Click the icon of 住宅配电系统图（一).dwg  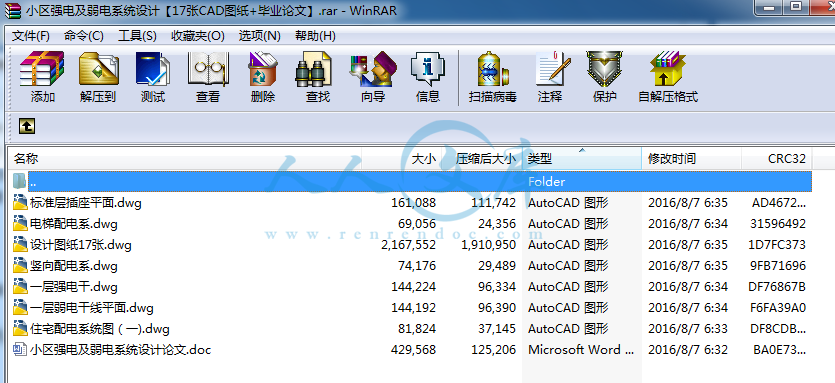tap(20, 329)
